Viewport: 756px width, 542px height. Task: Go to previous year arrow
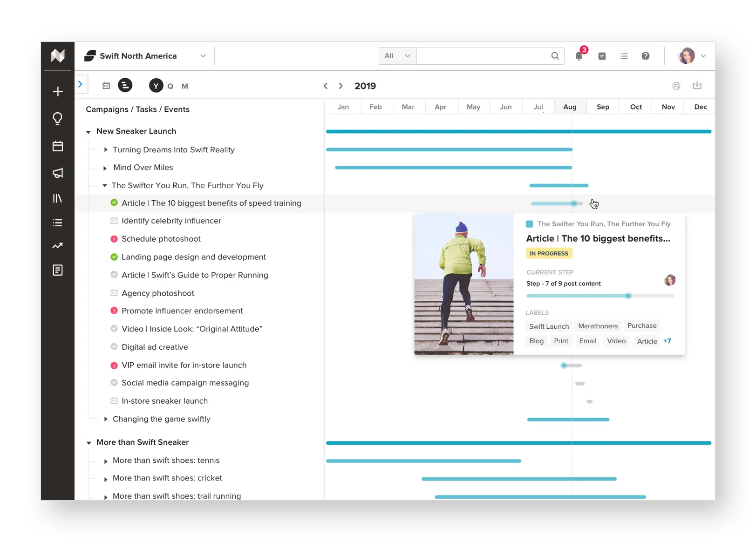[x=326, y=86]
